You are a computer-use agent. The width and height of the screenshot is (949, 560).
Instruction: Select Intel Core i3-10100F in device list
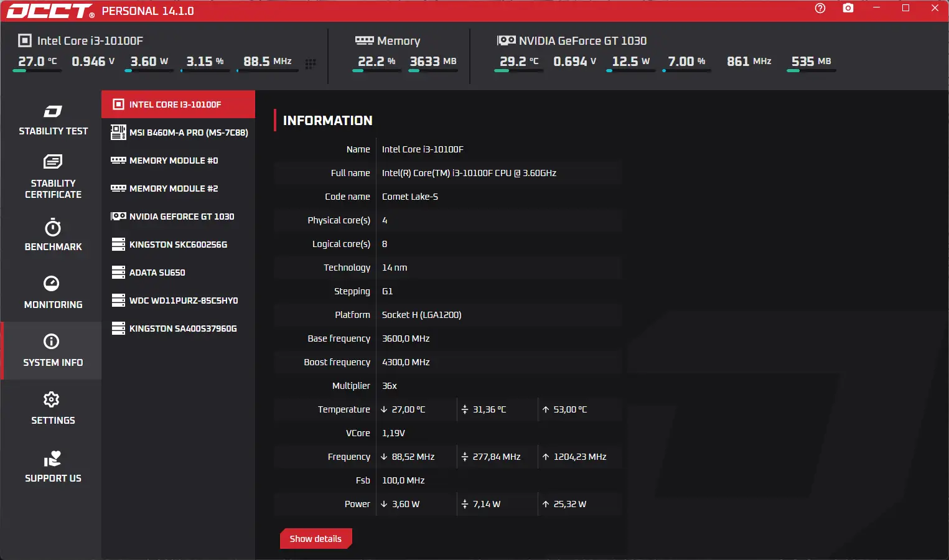pyautogui.click(x=179, y=105)
